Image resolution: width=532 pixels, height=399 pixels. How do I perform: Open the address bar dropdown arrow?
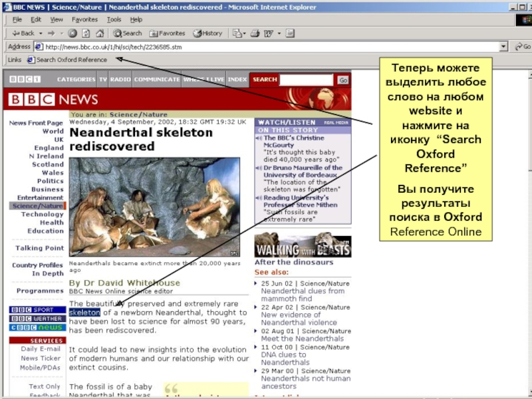tap(503, 47)
